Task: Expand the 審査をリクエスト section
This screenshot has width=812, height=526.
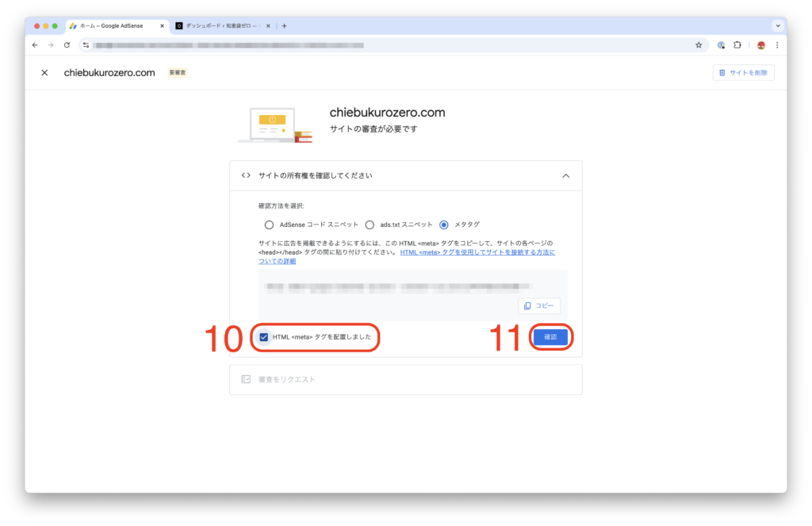Action: pos(406,380)
